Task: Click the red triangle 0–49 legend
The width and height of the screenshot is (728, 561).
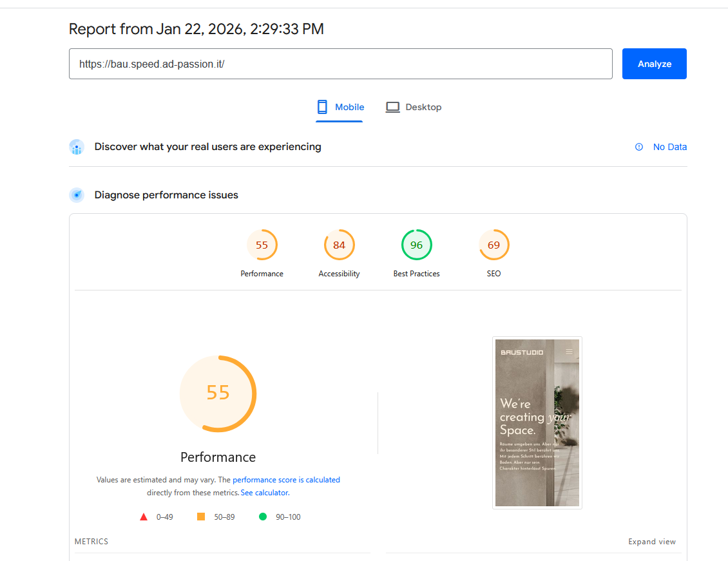Action: 144,517
